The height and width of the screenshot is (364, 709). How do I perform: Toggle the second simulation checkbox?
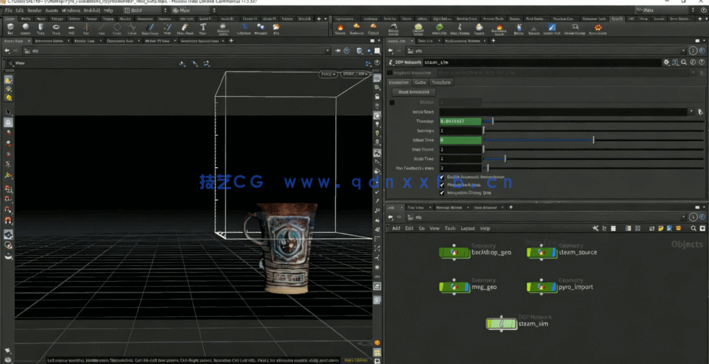pyautogui.click(x=442, y=185)
